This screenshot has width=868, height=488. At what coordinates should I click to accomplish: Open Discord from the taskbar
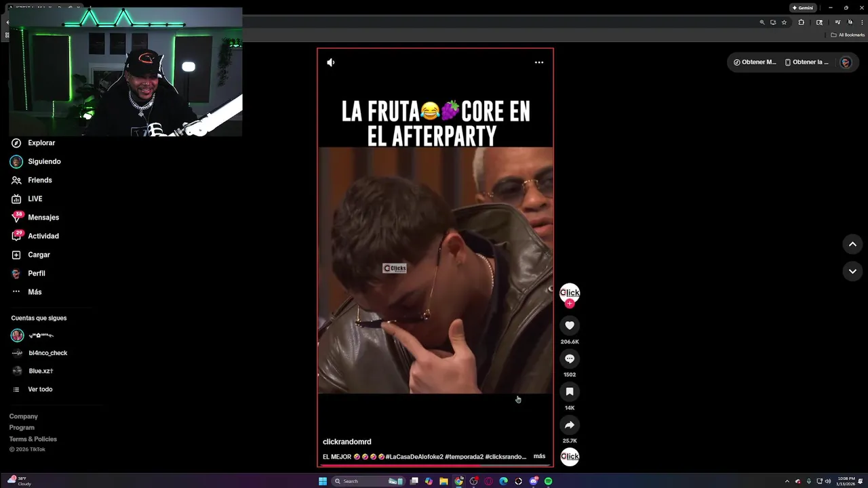click(534, 481)
